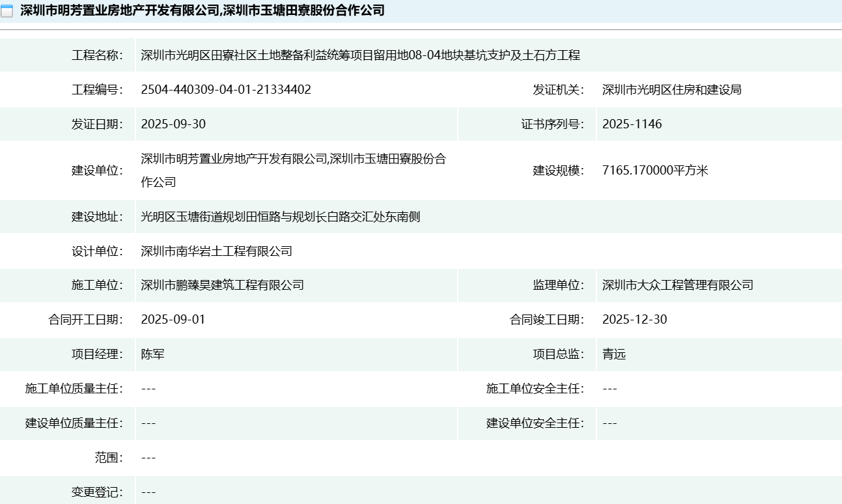The image size is (842, 504).
Task: Select contract completion date 2025-12-30
Action: point(634,320)
